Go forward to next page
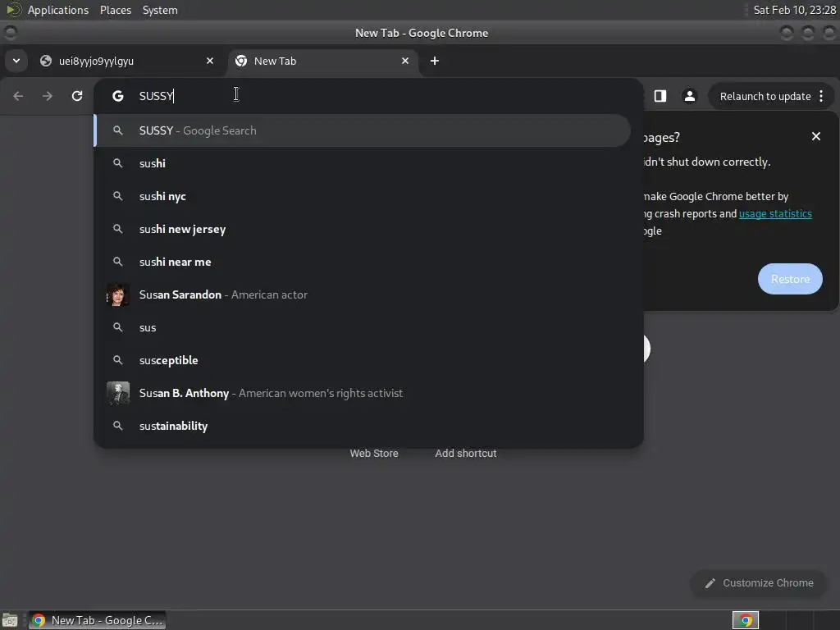The image size is (840, 630). [x=48, y=96]
